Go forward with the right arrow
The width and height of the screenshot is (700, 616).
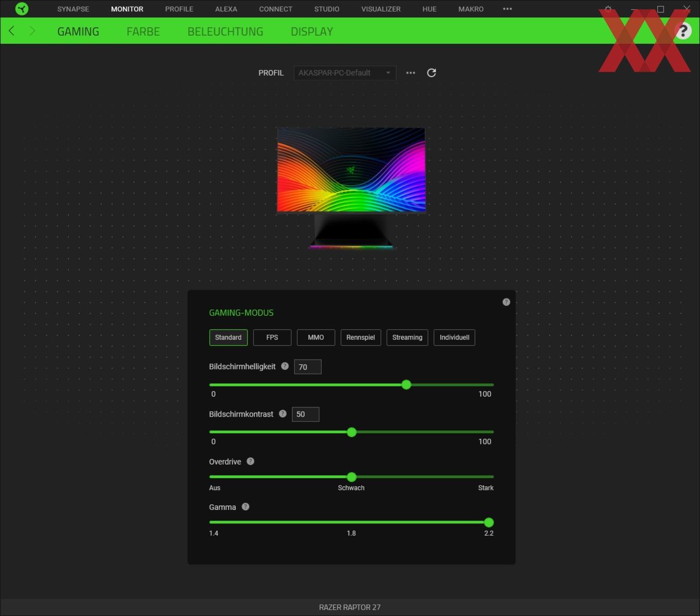(x=32, y=31)
